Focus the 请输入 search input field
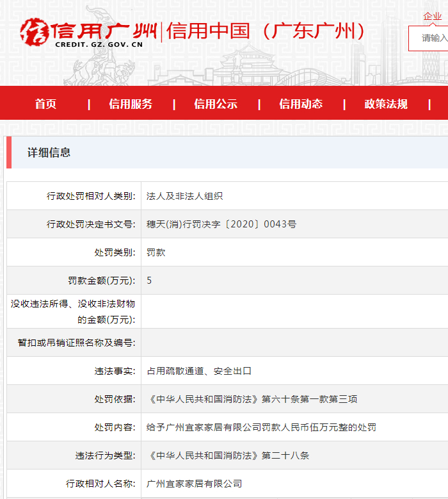 tap(428, 38)
